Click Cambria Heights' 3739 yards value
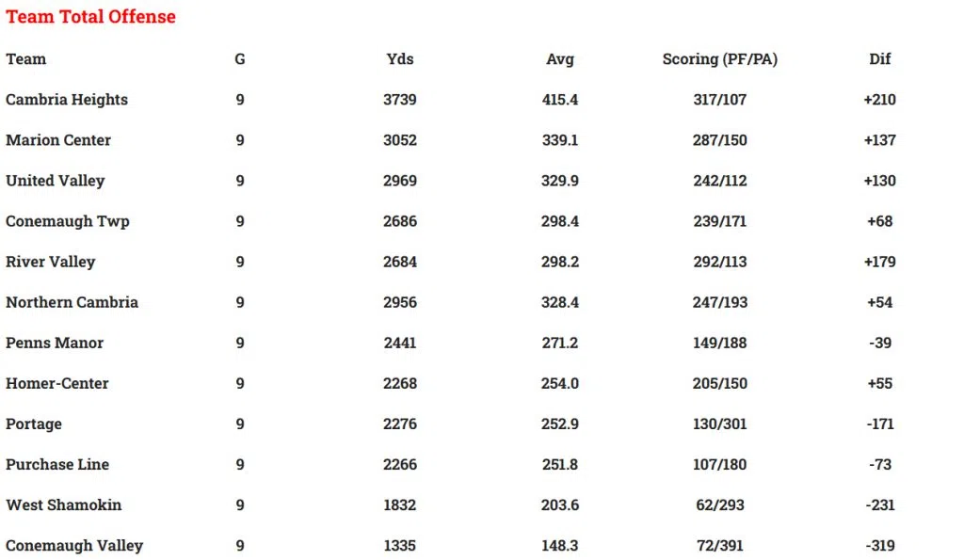This screenshot has width=964, height=560. click(x=400, y=100)
